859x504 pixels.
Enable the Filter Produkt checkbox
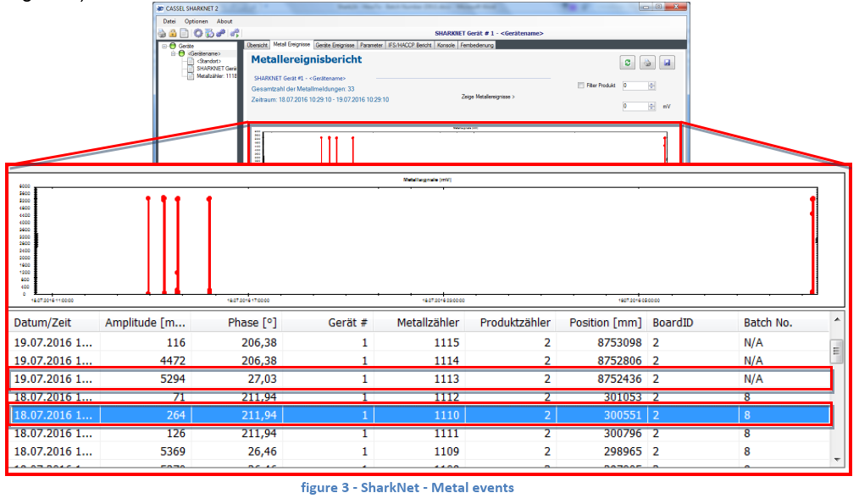tap(580, 86)
